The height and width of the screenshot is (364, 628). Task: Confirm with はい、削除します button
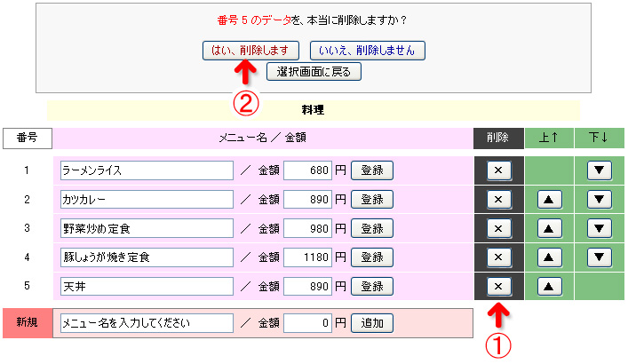(x=250, y=50)
